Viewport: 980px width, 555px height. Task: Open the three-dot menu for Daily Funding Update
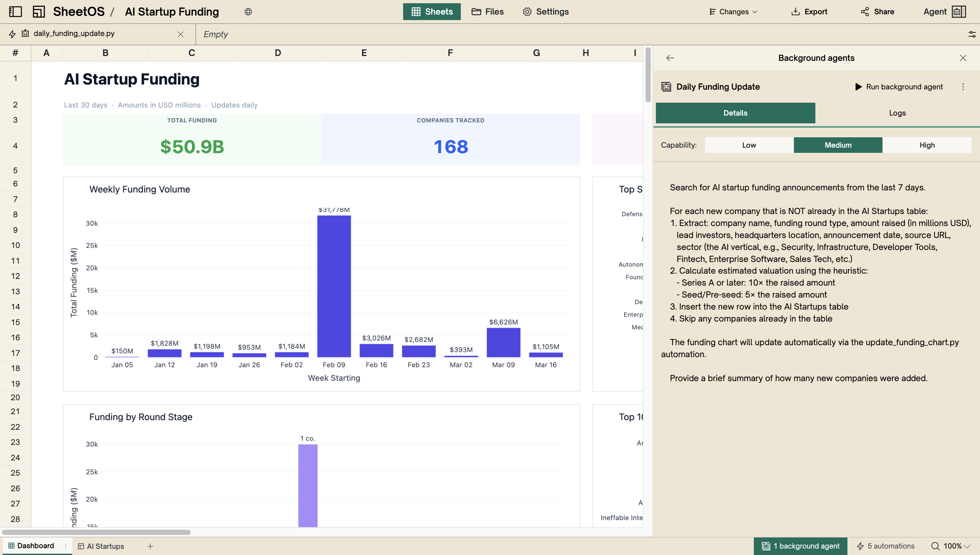coord(963,86)
